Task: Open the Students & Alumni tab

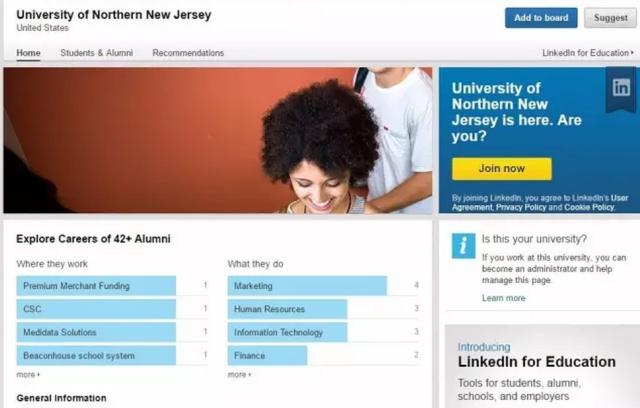Action: pos(96,53)
